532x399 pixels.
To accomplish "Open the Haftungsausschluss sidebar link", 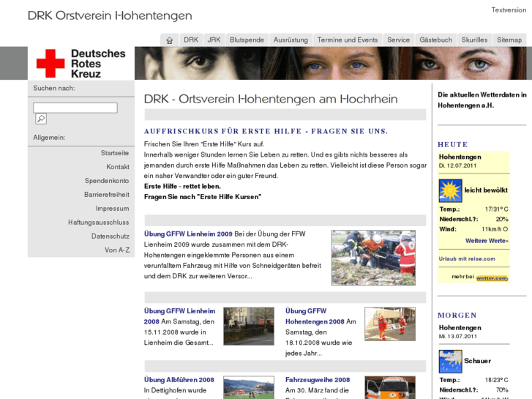I will pyautogui.click(x=98, y=223).
